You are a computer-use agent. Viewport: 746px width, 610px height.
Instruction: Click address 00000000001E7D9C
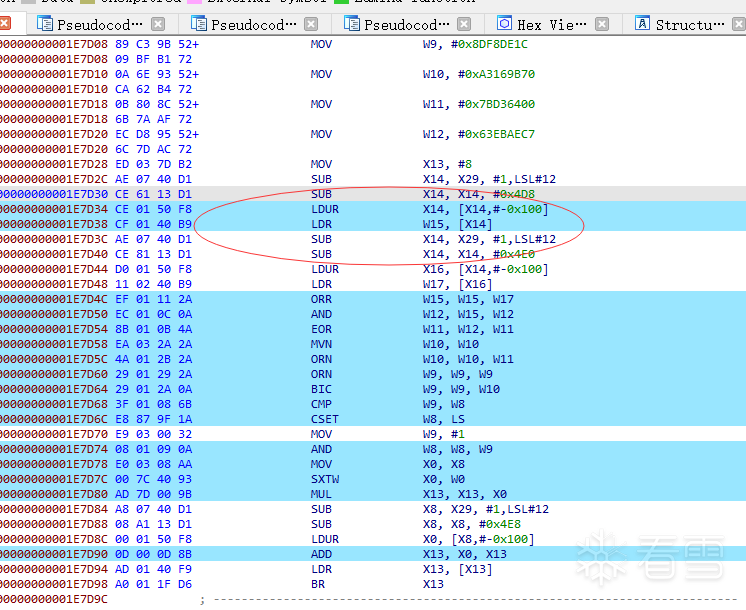point(54,599)
